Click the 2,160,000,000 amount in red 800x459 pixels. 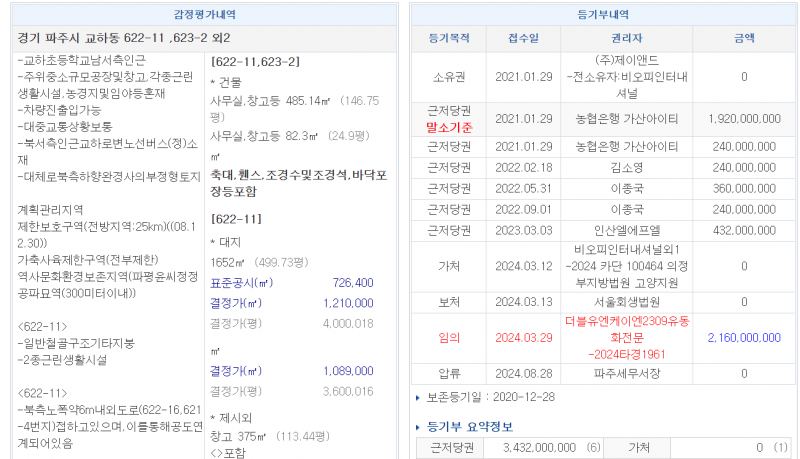744,338
